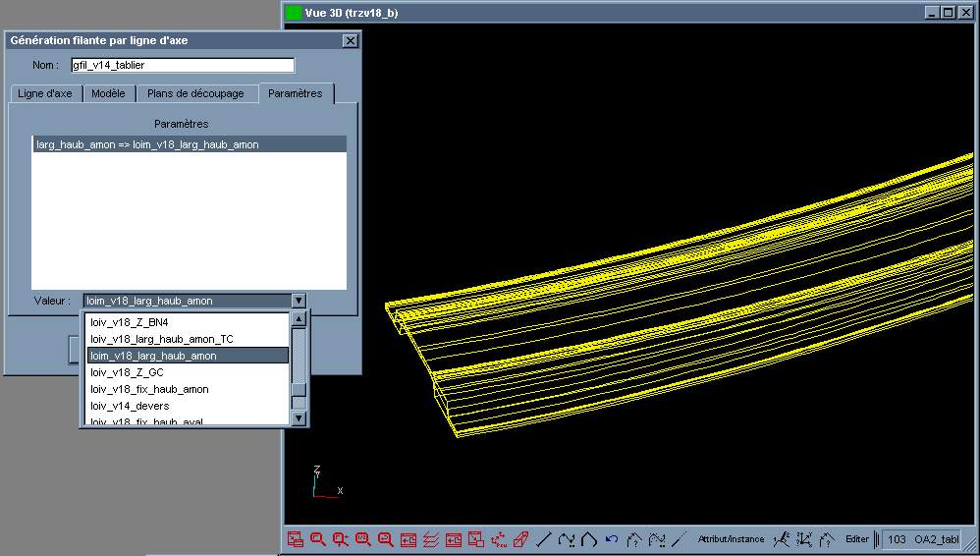Click the Pcu coordinate system icon
The width and height of the screenshot is (980, 556).
tap(499, 539)
